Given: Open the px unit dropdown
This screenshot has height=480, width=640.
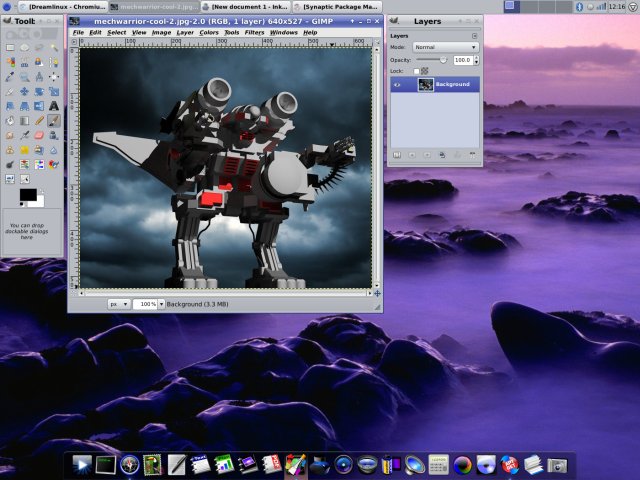Looking at the screenshot, I should click(119, 304).
